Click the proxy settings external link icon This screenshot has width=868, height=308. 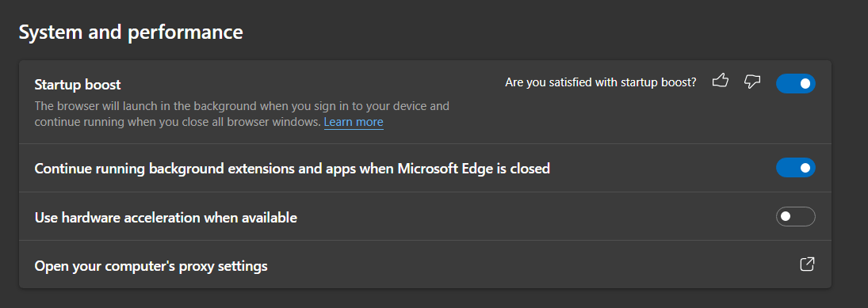(807, 264)
